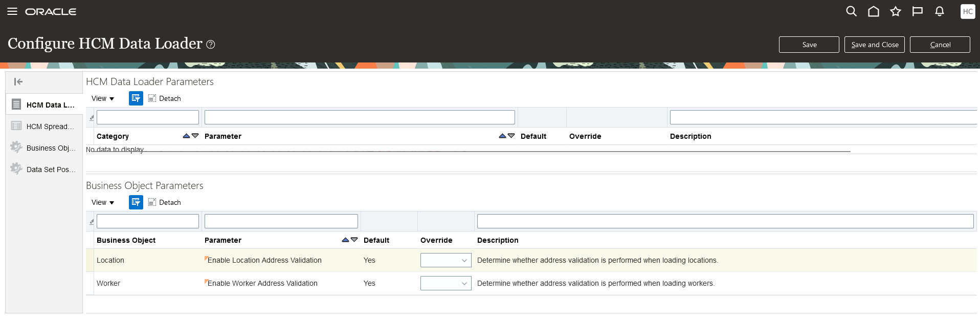Screen dimensions: 980x317
Task: Open Override dropdown for Location row
Action: 446,260
